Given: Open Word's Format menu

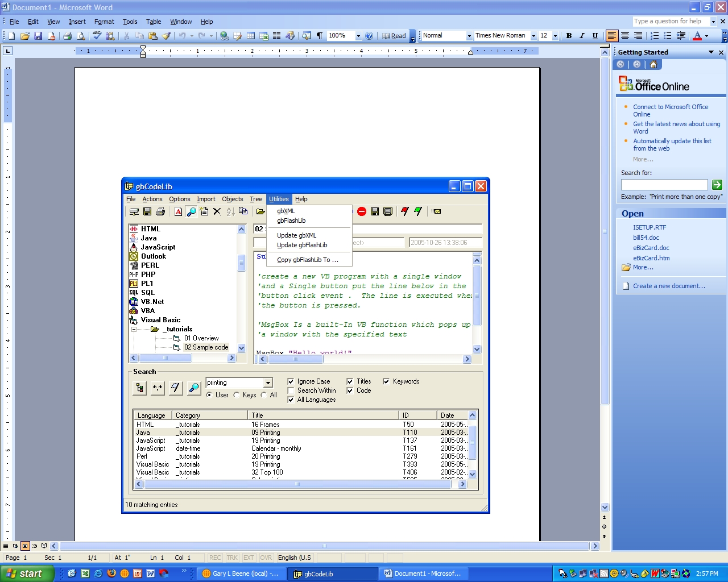Looking at the screenshot, I should click(104, 22).
